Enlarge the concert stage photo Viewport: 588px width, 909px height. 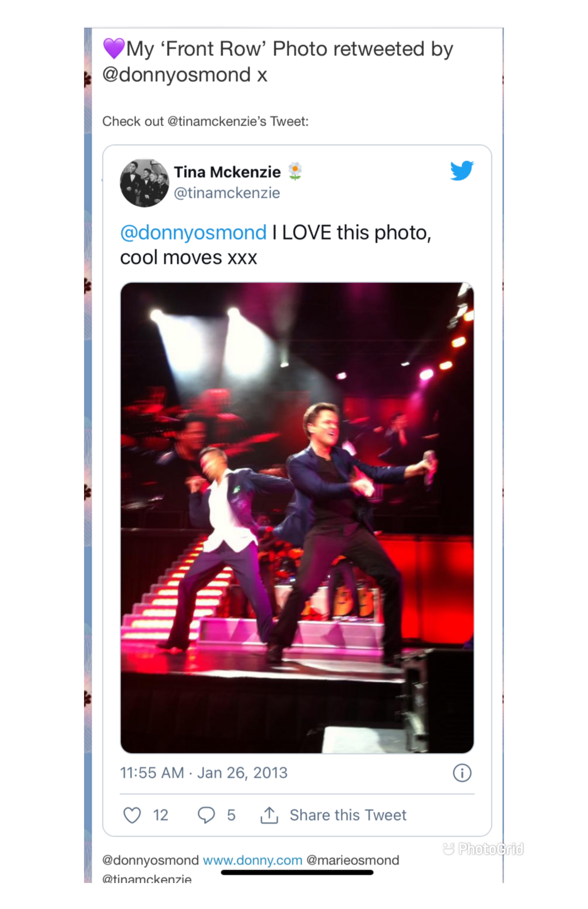click(x=297, y=518)
